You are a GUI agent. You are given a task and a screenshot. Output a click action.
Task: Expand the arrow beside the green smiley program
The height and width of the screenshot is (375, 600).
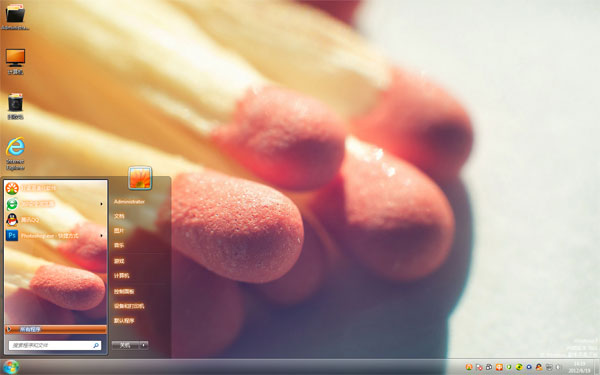point(101,204)
